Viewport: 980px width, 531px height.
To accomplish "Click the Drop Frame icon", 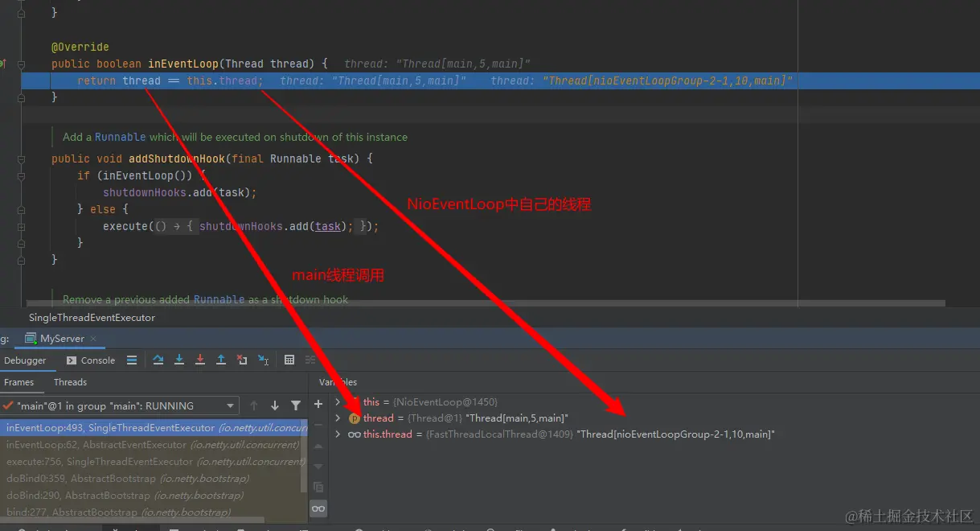I will [242, 360].
